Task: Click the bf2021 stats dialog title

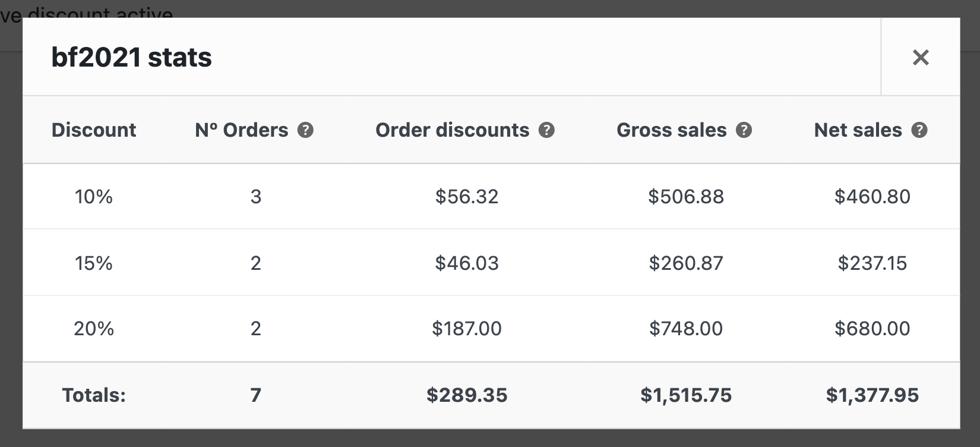Action: (132, 57)
